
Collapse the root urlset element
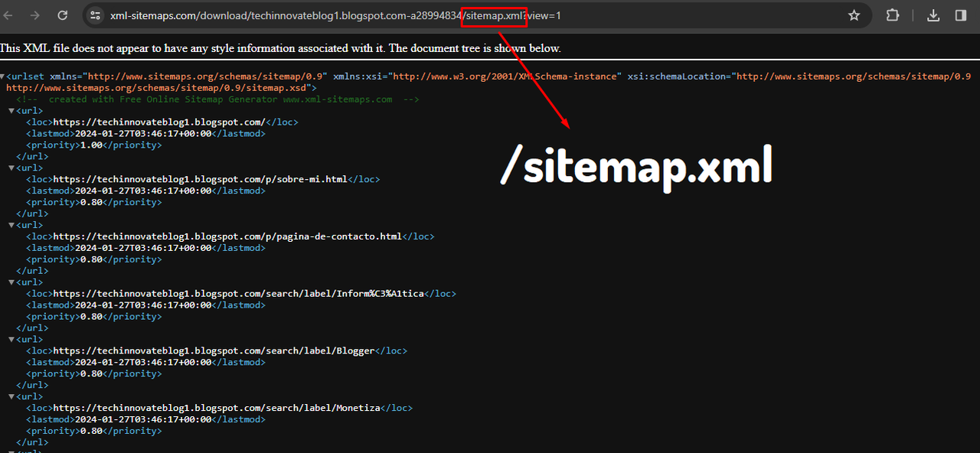(2, 77)
